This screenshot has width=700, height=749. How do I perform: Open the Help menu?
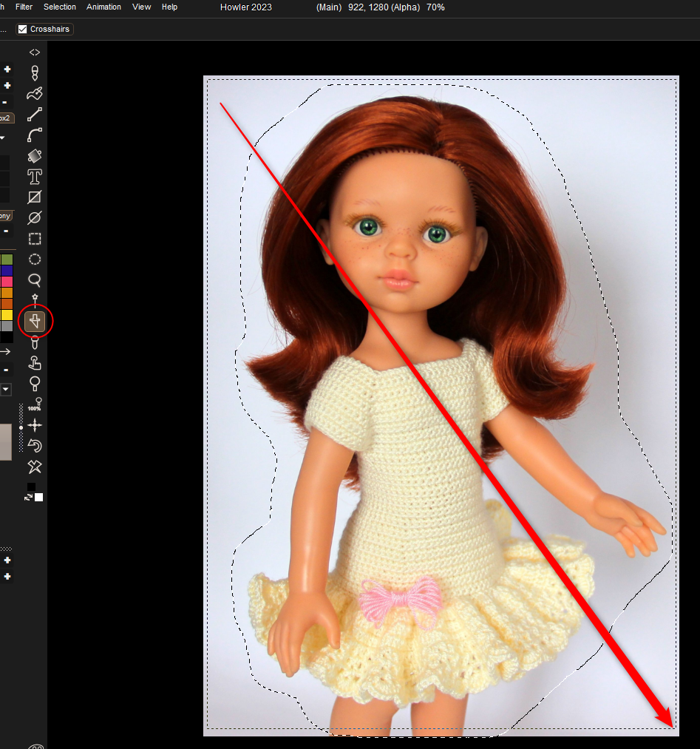point(169,7)
